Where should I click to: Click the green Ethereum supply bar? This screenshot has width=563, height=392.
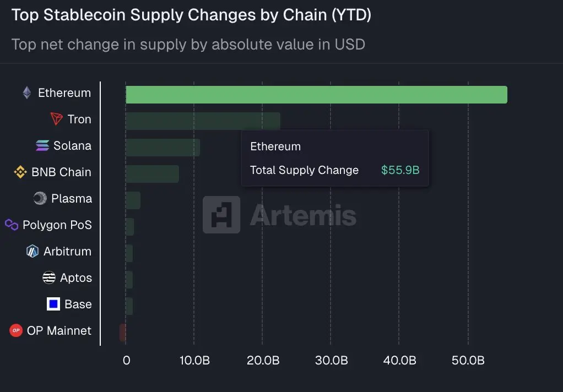(x=316, y=95)
